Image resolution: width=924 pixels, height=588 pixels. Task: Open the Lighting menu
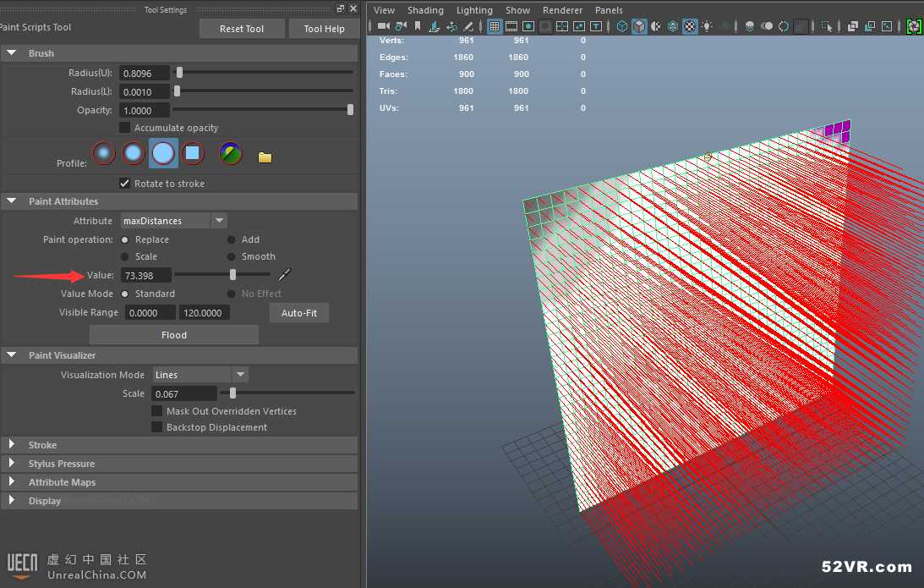[474, 10]
